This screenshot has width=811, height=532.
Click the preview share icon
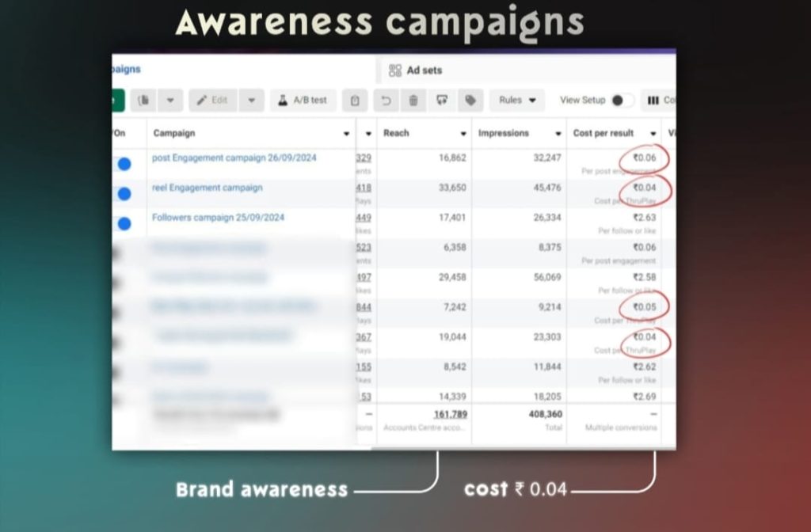[442, 101]
